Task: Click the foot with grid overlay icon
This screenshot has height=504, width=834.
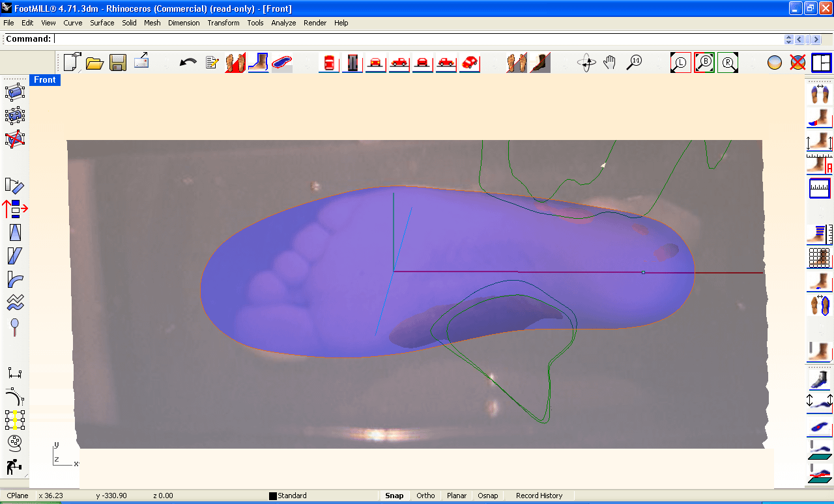Action: click(820, 258)
